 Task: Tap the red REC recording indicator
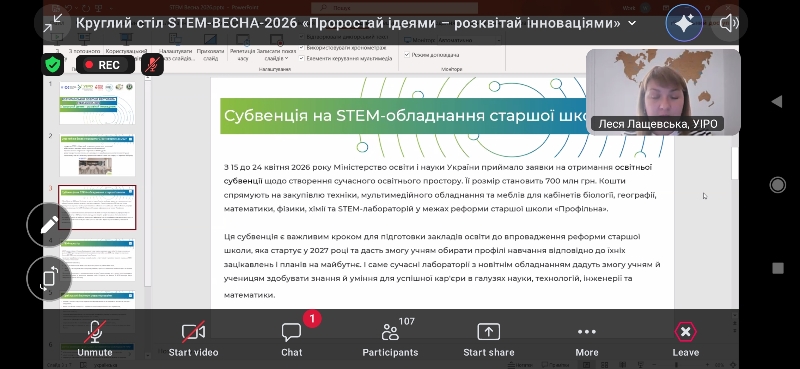tap(106, 65)
